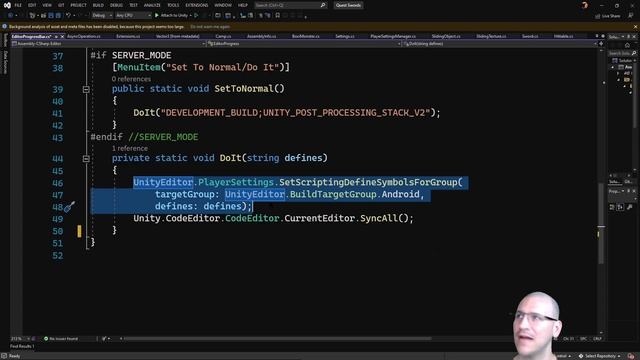Open the EDIT menu
The image size is (640, 360).
click(x=32, y=5)
